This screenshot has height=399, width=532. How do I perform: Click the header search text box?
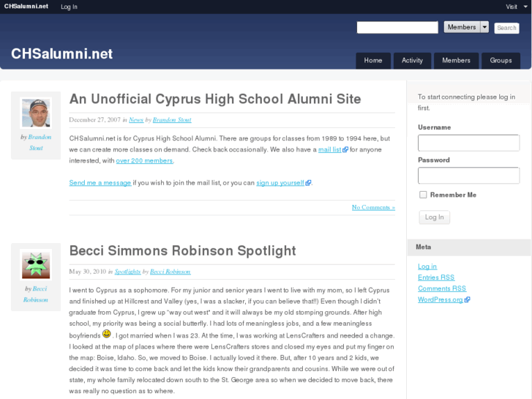397,27
